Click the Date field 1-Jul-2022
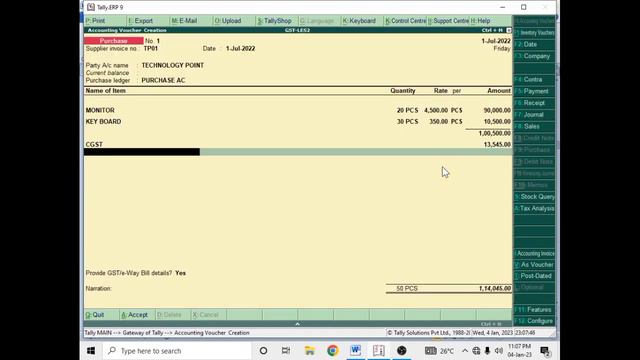The height and width of the screenshot is (360, 640). pyautogui.click(x=240, y=49)
